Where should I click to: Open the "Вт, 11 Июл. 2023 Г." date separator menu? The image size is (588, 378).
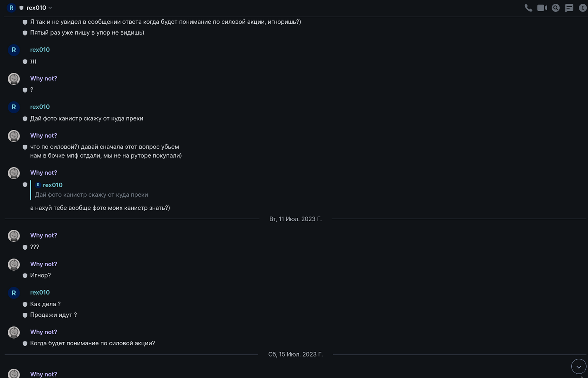pyautogui.click(x=295, y=219)
